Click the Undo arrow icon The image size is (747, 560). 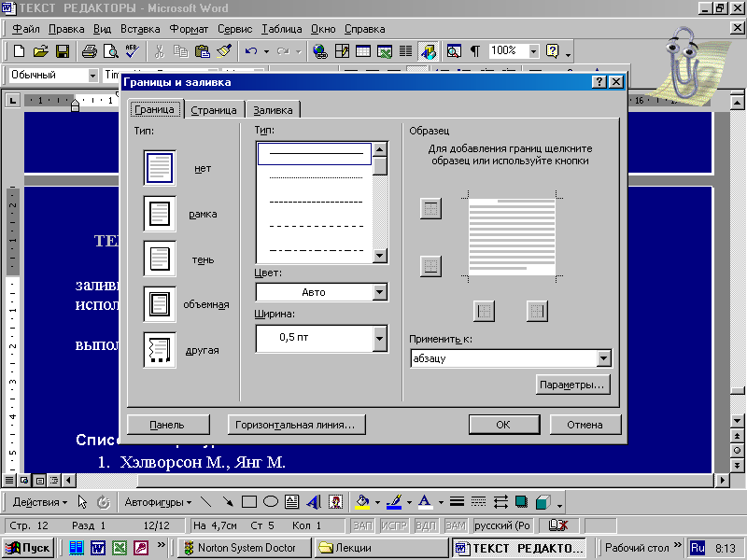click(251, 51)
